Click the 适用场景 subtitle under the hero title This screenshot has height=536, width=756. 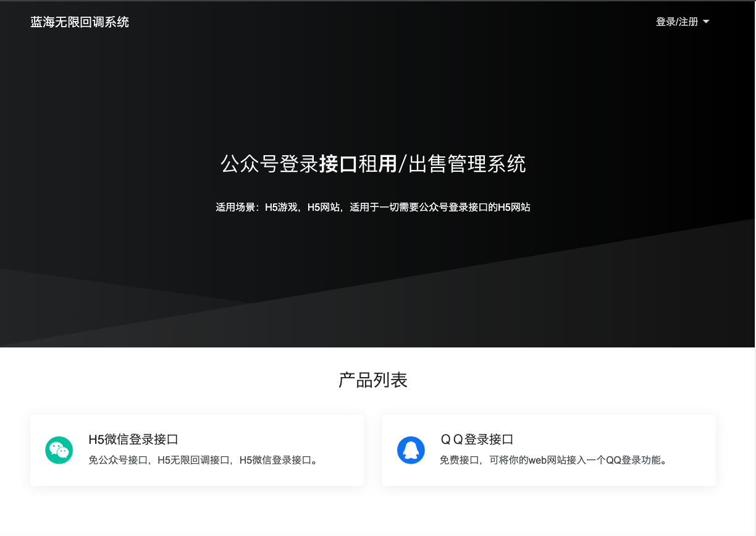(372, 207)
